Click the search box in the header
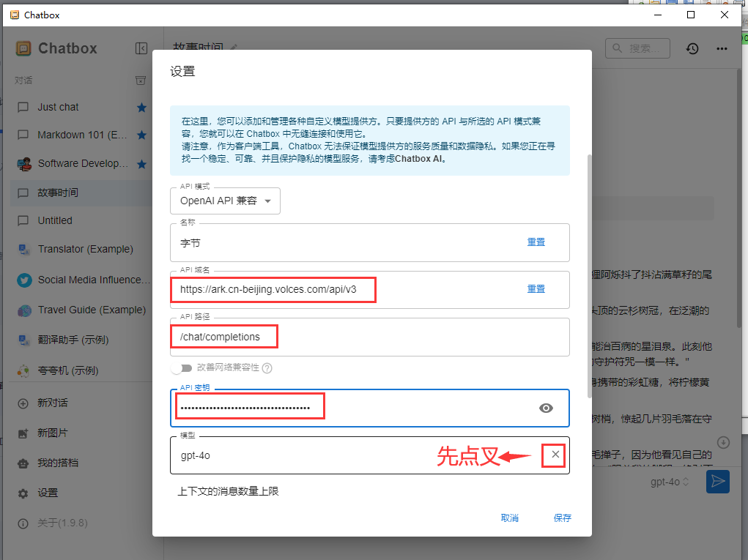The image size is (748, 560). (x=637, y=48)
